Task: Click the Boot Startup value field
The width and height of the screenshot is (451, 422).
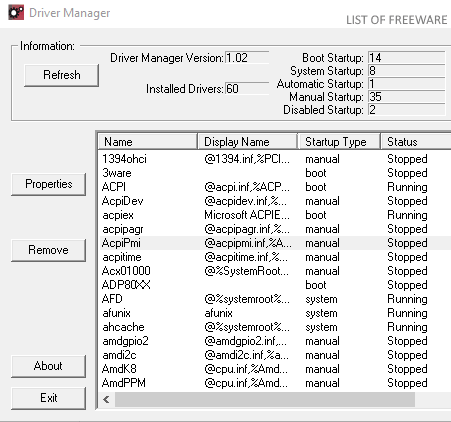Action: (407, 58)
